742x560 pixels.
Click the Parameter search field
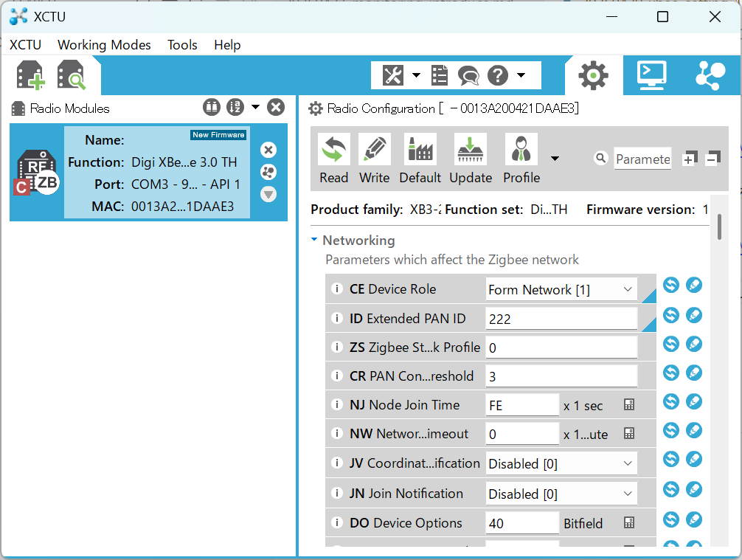(x=642, y=159)
